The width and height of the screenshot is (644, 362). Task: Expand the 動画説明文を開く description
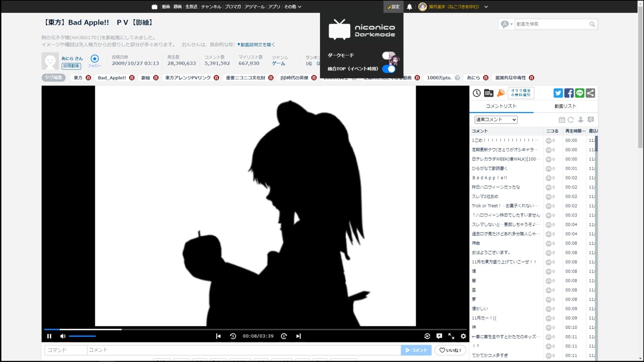pyautogui.click(x=256, y=45)
